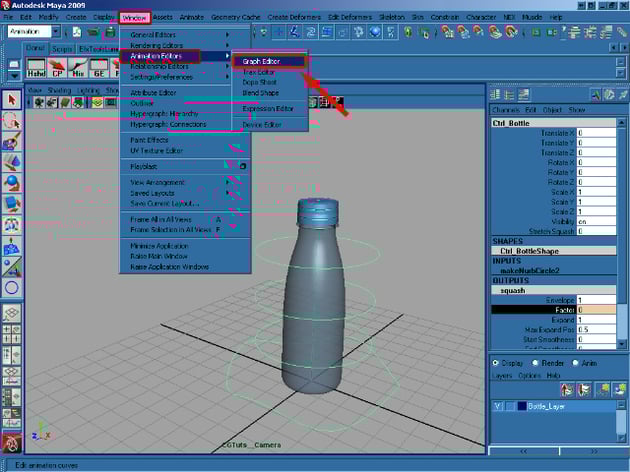
Task: Click the Paint selection brush tool
Action: [x=11, y=143]
